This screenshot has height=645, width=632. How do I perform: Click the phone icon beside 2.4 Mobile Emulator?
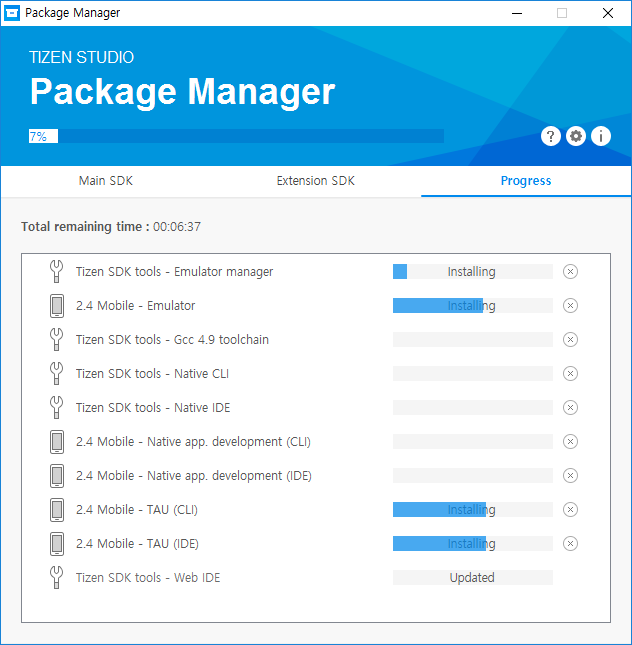[57, 306]
